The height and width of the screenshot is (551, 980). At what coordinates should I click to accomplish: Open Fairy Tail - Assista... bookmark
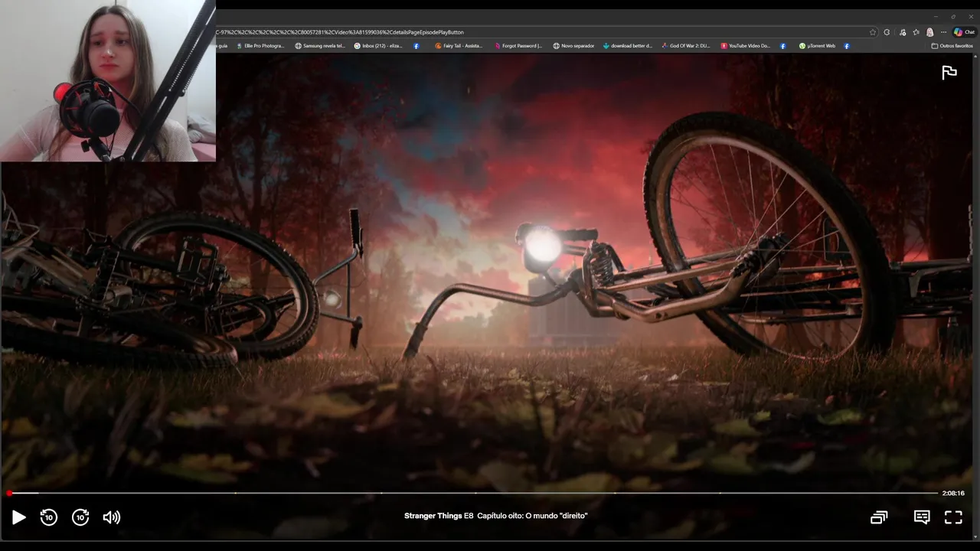(x=459, y=46)
